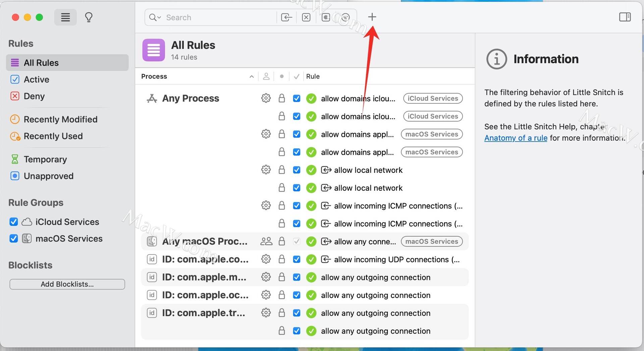644x351 pixels.
Task: Uncheck allow incoming UDP connections rule
Action: point(297,259)
